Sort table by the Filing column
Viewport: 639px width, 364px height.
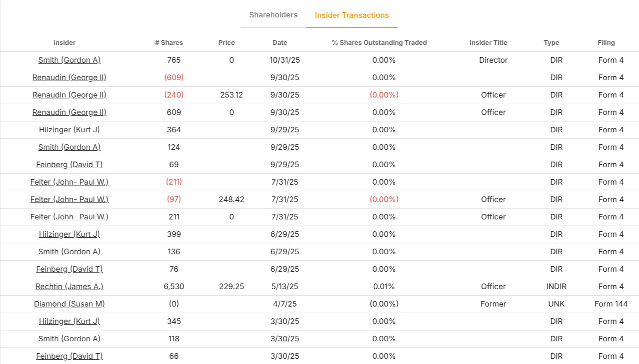pyautogui.click(x=606, y=43)
